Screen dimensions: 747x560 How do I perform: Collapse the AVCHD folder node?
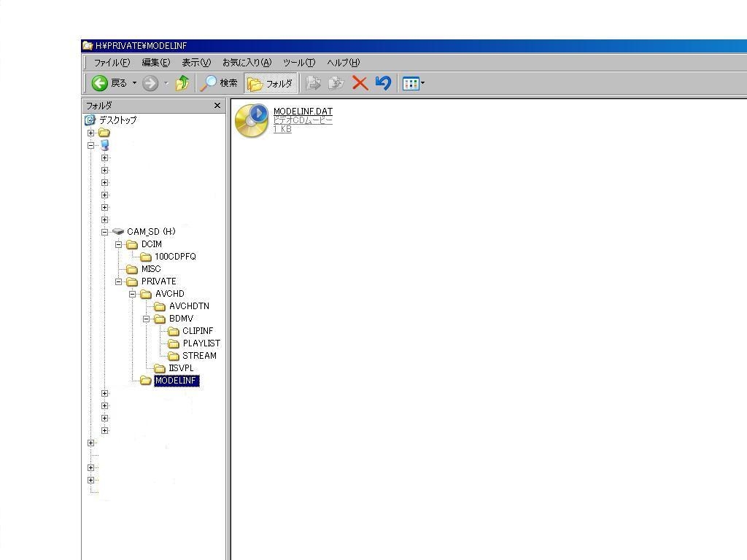[133, 295]
